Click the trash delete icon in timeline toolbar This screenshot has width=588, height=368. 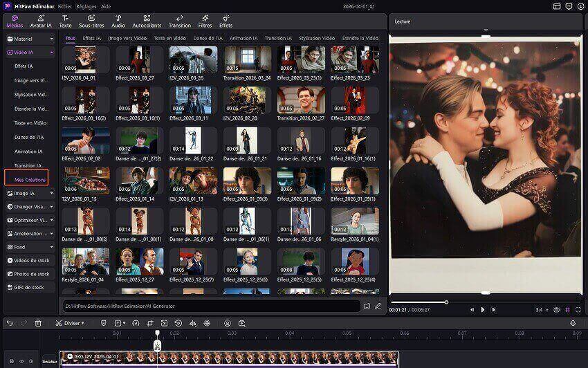coord(38,323)
